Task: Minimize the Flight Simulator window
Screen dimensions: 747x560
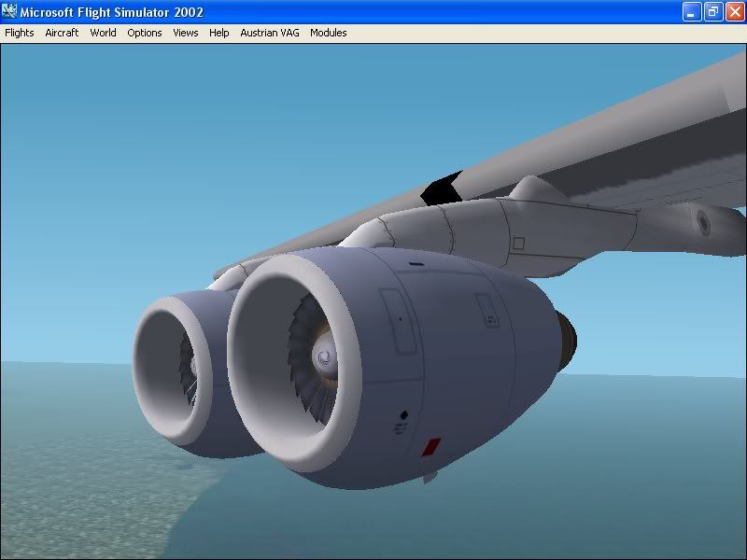Action: pyautogui.click(x=692, y=12)
